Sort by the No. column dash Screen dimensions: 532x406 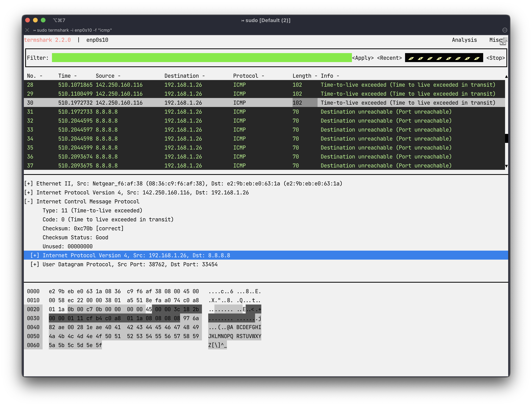click(x=41, y=76)
